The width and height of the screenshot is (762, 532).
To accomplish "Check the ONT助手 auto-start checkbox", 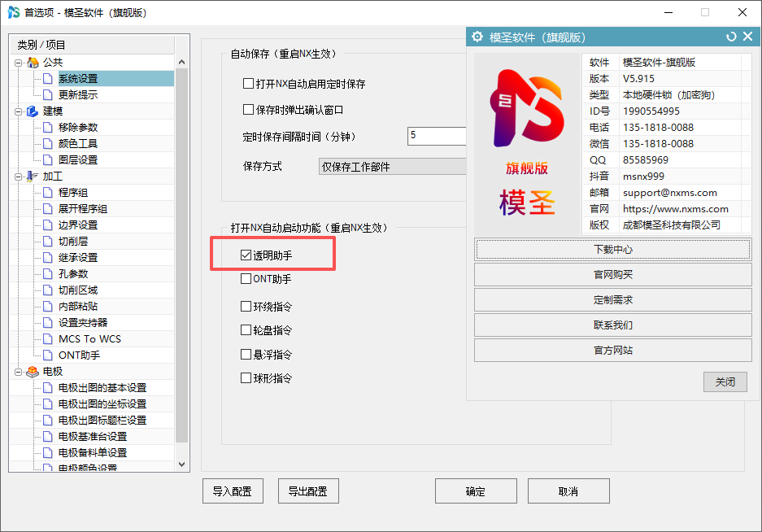I will point(246,279).
